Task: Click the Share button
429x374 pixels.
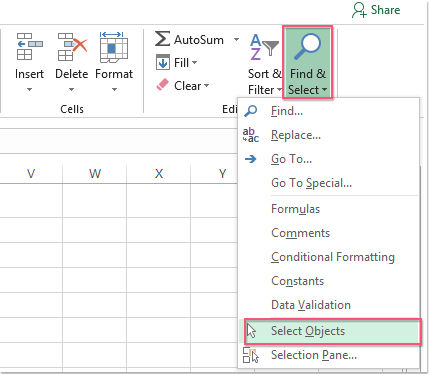Action: tap(376, 10)
